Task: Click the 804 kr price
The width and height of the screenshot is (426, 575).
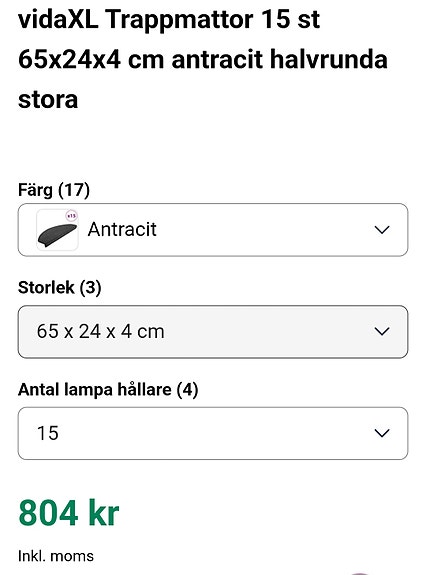Action: [x=69, y=512]
